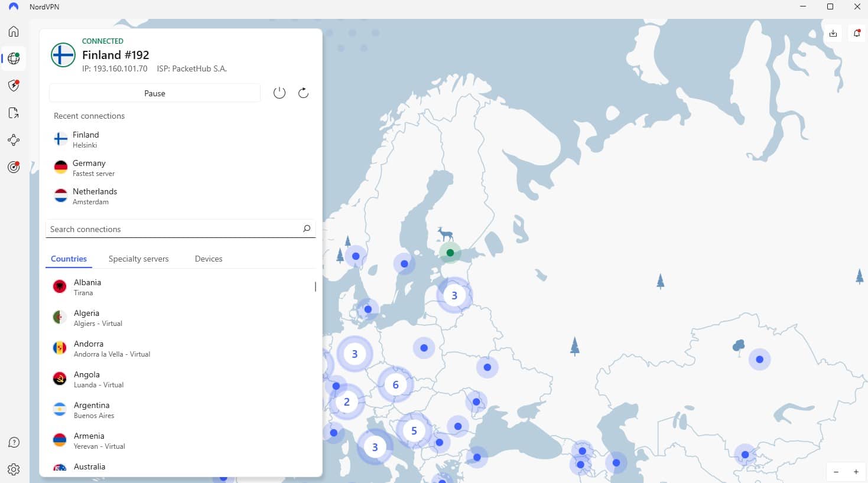868x483 pixels.
Task: Click the map cluster labeled 5
Action: (414, 431)
